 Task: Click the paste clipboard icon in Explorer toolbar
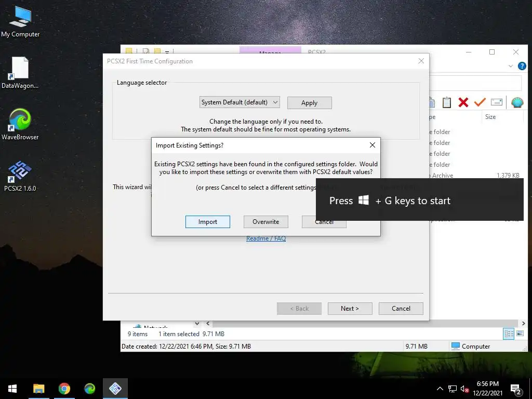(x=446, y=102)
